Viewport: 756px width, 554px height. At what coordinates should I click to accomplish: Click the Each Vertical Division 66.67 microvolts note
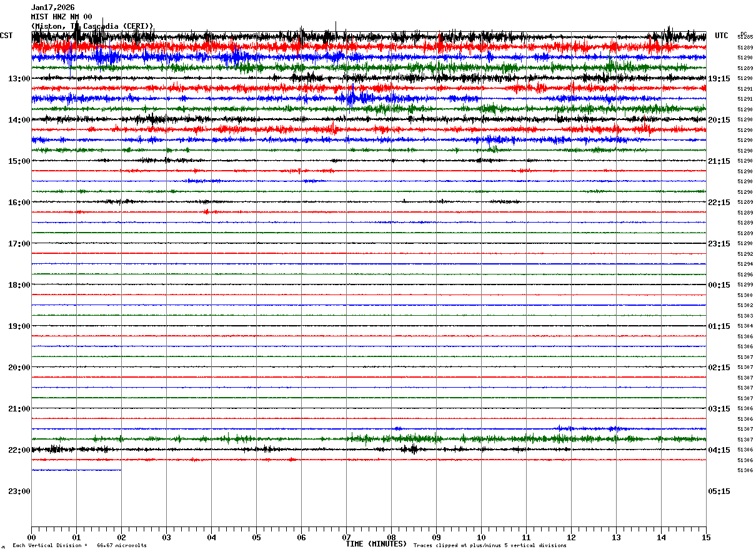coord(80,546)
